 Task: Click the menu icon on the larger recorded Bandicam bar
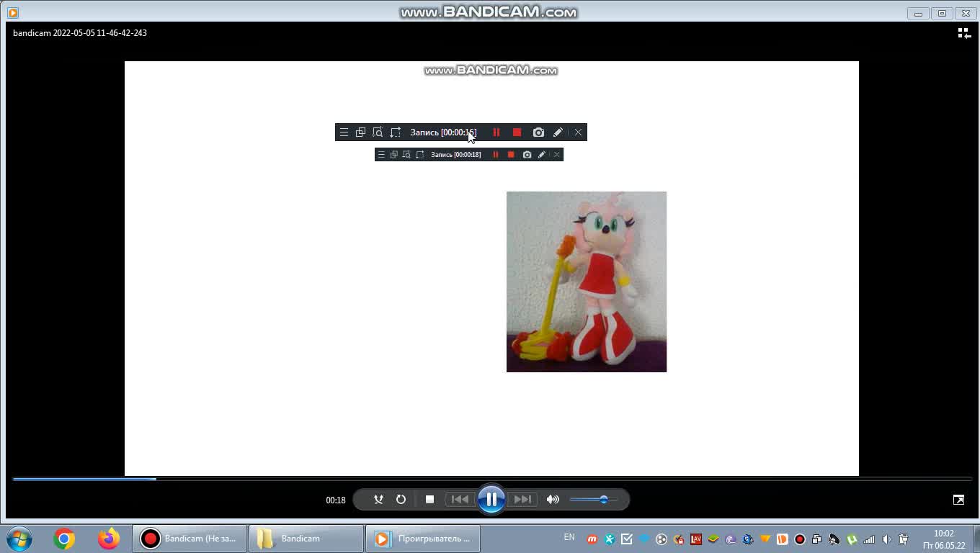[x=344, y=132]
